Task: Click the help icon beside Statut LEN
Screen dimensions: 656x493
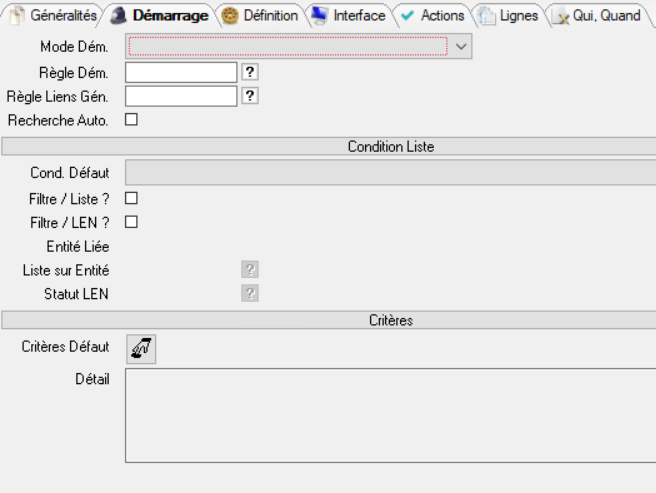Action: coord(250,294)
